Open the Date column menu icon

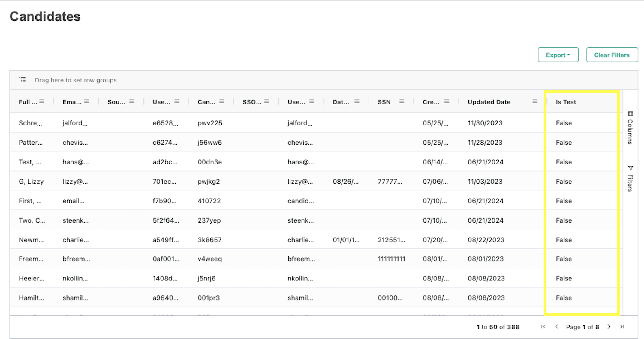(x=357, y=101)
